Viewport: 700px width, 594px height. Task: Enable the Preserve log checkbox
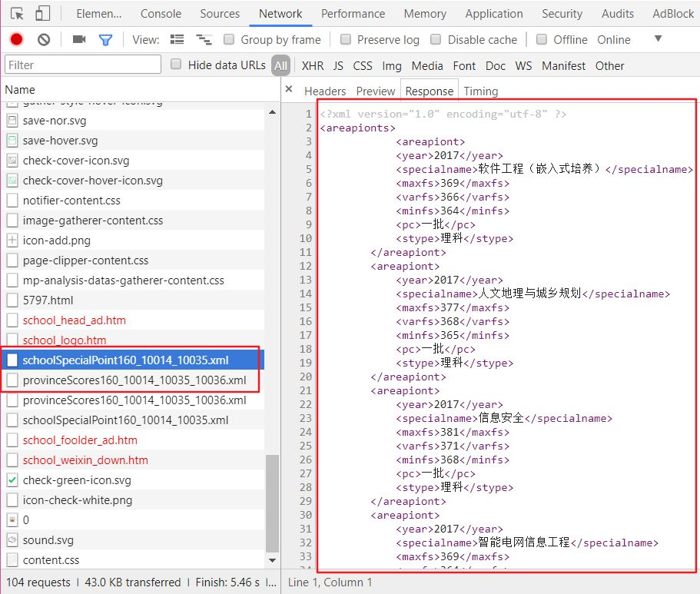[346, 39]
